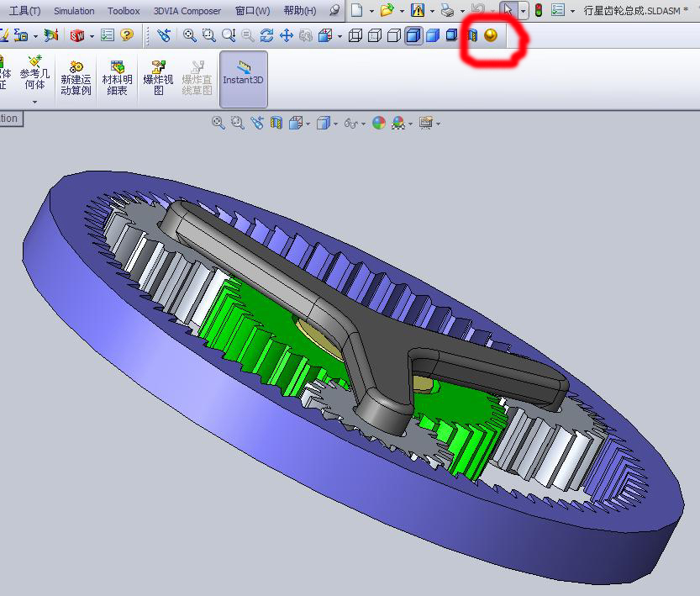Viewport: 700px width, 596px height.
Task: Open the Toolbox menu
Action: coord(124,11)
